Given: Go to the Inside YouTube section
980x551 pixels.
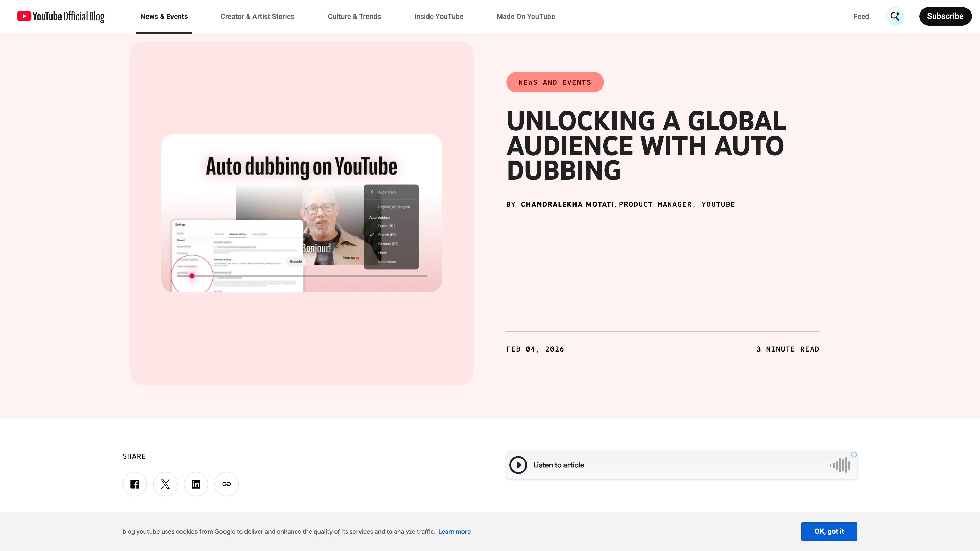Looking at the screenshot, I should tap(438, 16).
